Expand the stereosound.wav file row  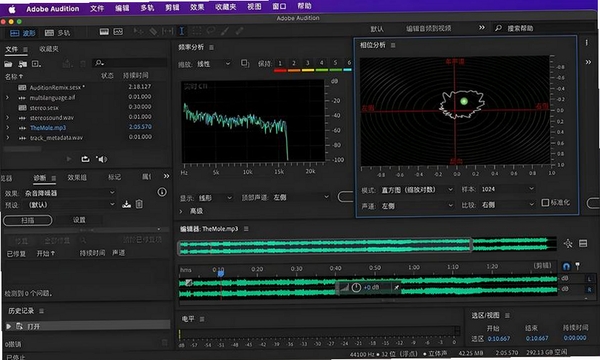[x=7, y=117]
